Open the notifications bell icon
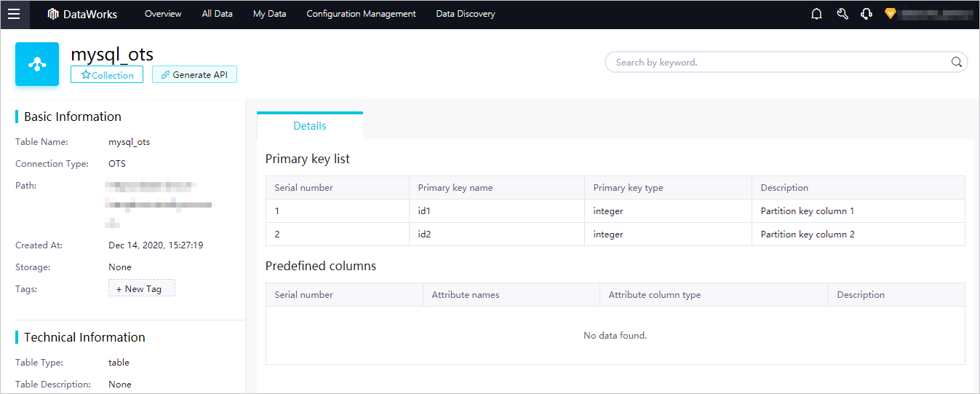The height and width of the screenshot is (394, 980). (816, 14)
